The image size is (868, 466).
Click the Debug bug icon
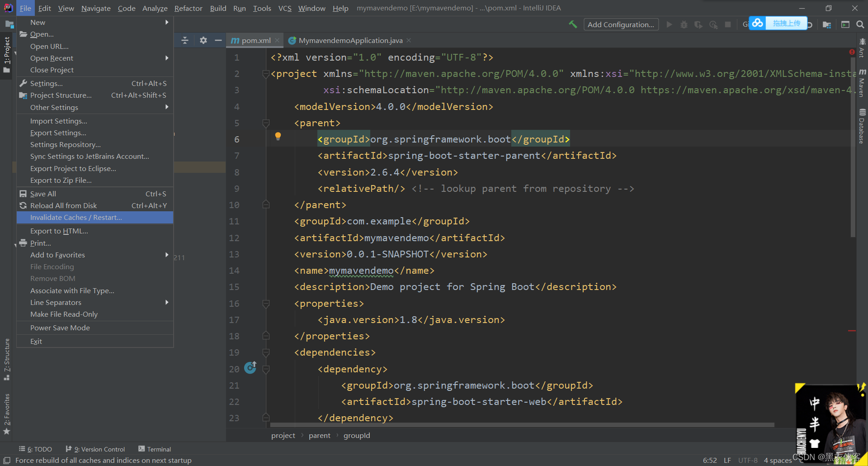point(684,24)
